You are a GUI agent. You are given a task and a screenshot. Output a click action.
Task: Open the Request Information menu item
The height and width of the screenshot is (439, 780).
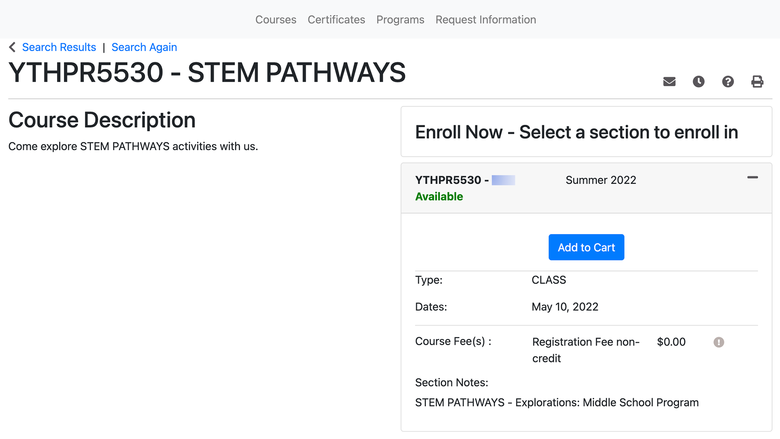486,19
